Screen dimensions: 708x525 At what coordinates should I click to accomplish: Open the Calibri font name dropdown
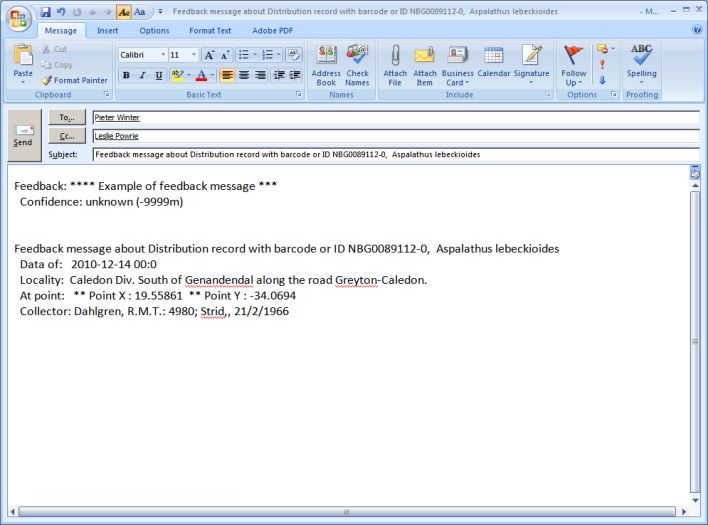[x=163, y=55]
